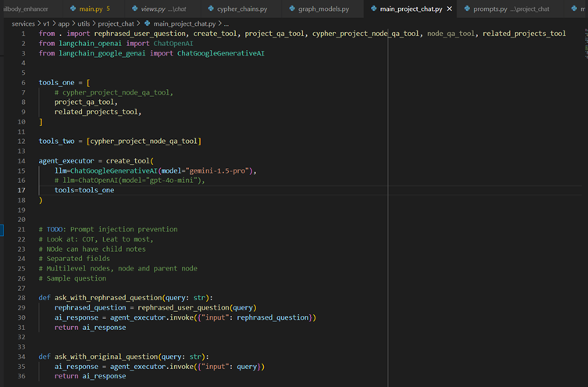The width and height of the screenshot is (588, 387).
Task: Click the Python file icon in the breadcrumb
Action: point(147,23)
